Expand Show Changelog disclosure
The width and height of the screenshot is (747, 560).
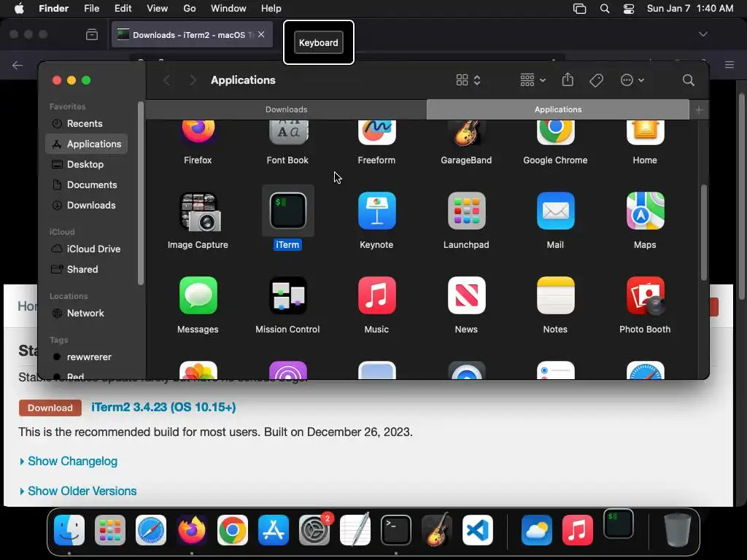pos(69,461)
